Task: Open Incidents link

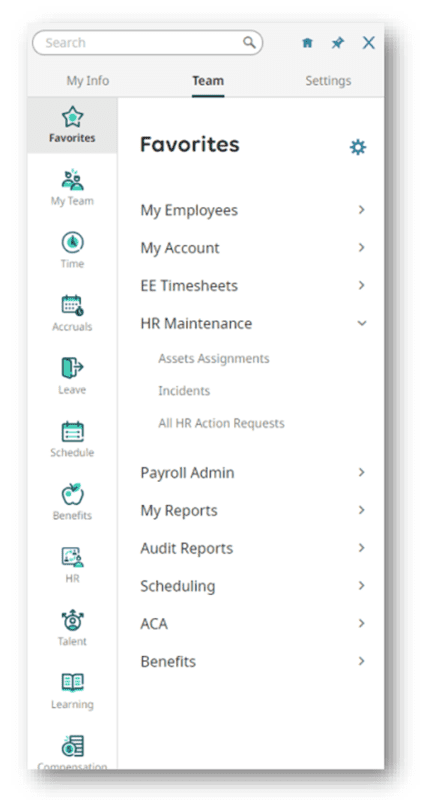Action: [x=184, y=391]
